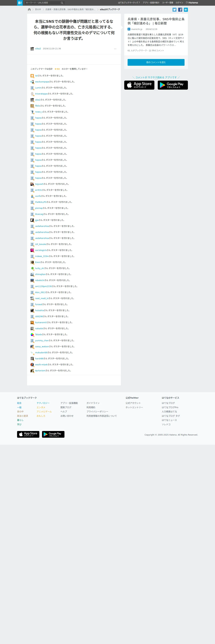Image resolution: width=215 pixels, height=644 pixels.
Task: Click the search magnifier icon
Action: [62, 3]
